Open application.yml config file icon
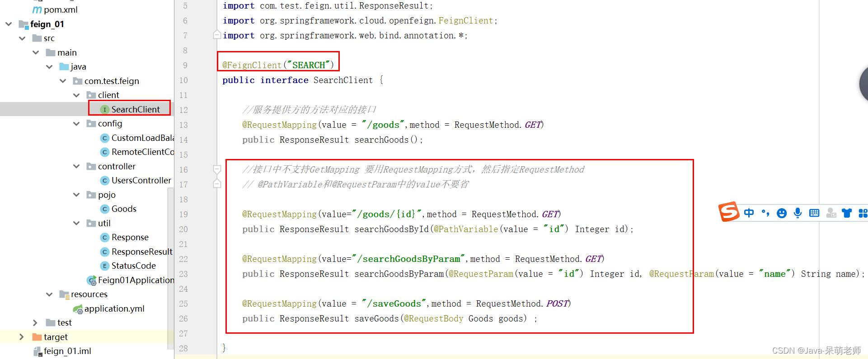 [78, 309]
